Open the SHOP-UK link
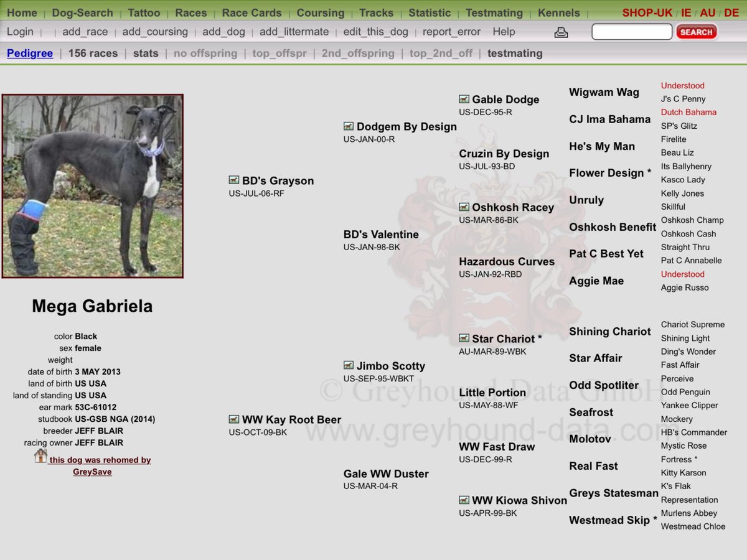 click(647, 12)
